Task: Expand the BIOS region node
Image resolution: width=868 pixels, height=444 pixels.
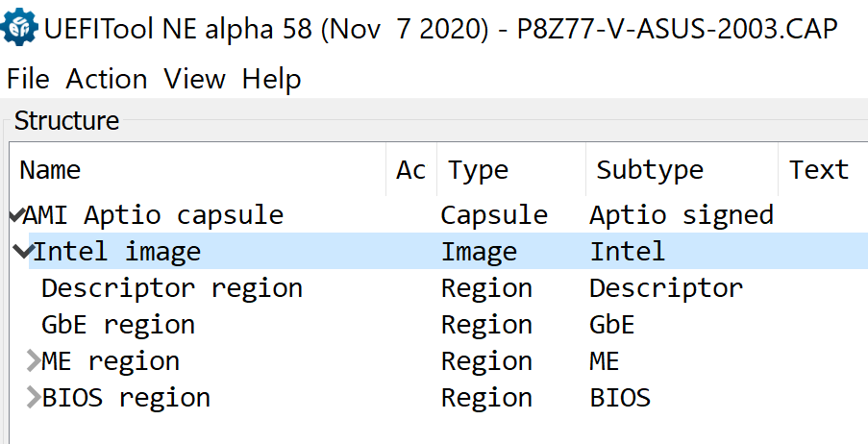Action: [33, 398]
